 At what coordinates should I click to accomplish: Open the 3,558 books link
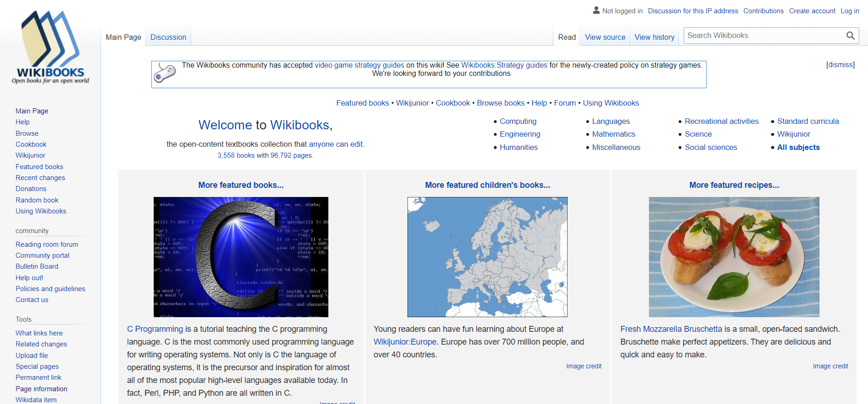pyautogui.click(x=236, y=155)
